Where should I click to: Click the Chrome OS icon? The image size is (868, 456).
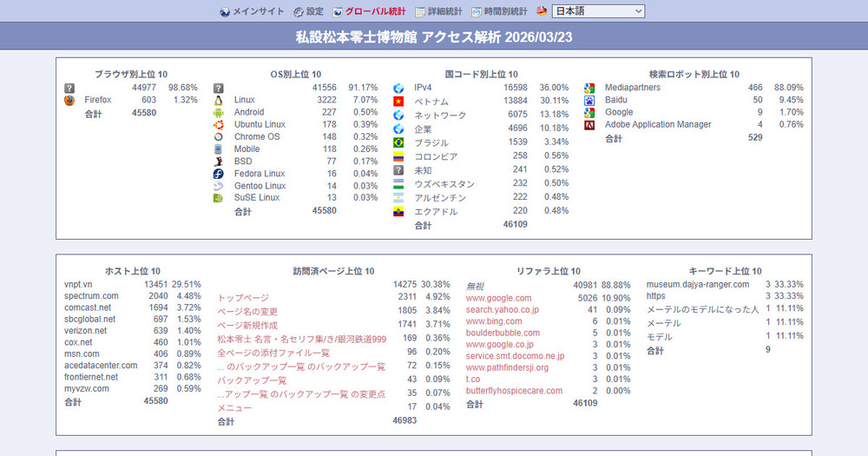[219, 137]
